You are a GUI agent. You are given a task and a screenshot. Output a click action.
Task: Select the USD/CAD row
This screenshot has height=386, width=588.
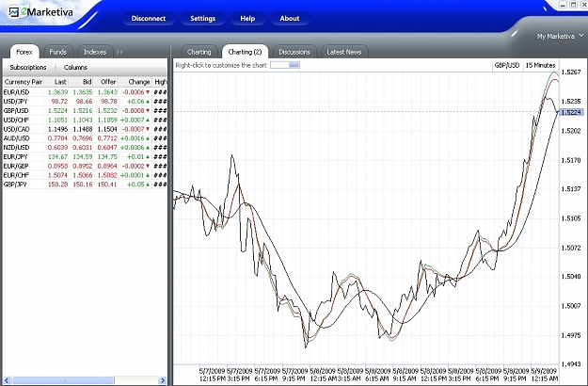click(x=85, y=129)
